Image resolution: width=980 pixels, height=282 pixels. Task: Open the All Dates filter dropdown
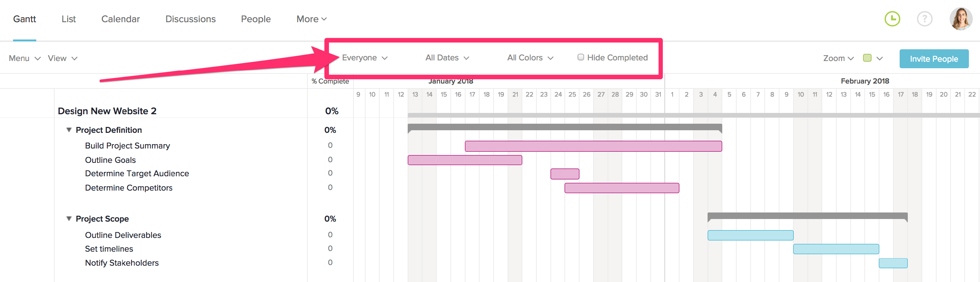coord(447,57)
